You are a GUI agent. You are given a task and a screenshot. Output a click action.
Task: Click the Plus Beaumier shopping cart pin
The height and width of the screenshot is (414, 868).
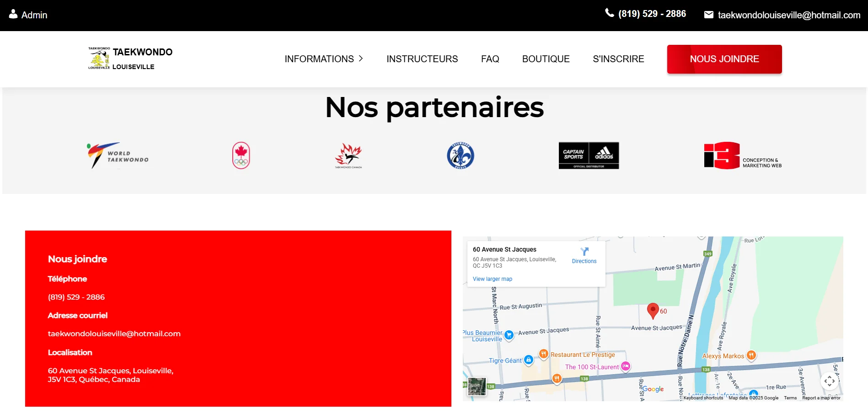[x=509, y=335]
